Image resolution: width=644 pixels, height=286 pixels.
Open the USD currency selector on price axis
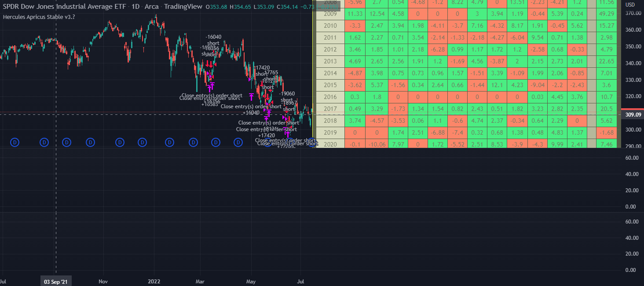630,5
